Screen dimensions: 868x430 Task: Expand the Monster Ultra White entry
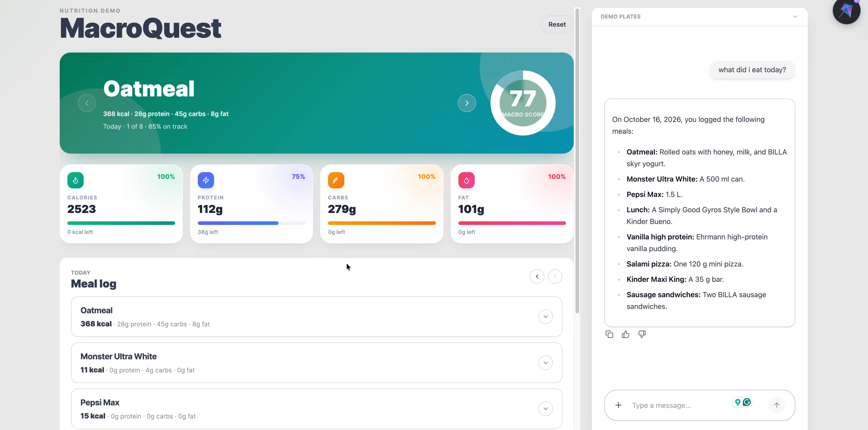point(545,363)
